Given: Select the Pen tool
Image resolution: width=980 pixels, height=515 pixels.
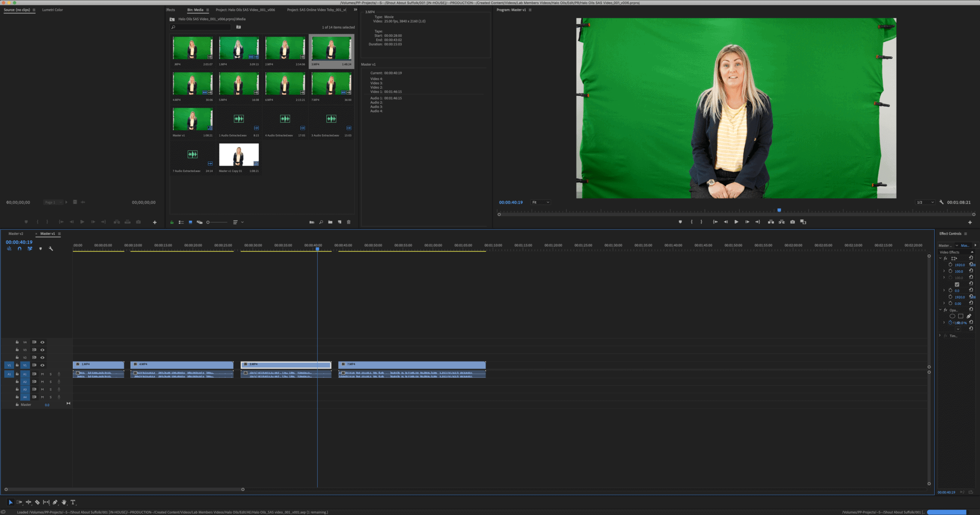Looking at the screenshot, I should (x=55, y=502).
